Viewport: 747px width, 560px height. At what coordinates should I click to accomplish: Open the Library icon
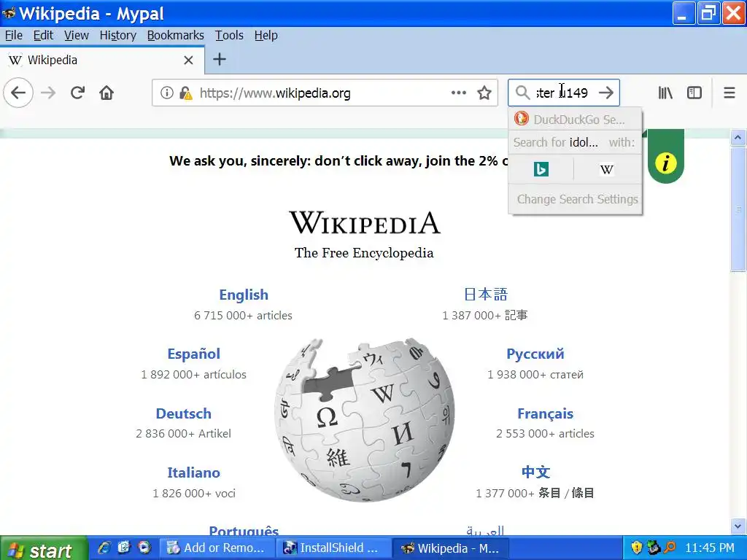pos(665,93)
